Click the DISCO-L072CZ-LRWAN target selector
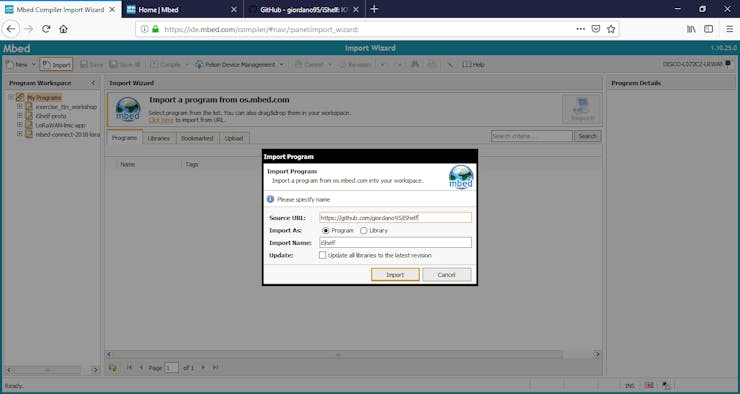Image resolution: width=740 pixels, height=394 pixels. pos(696,64)
